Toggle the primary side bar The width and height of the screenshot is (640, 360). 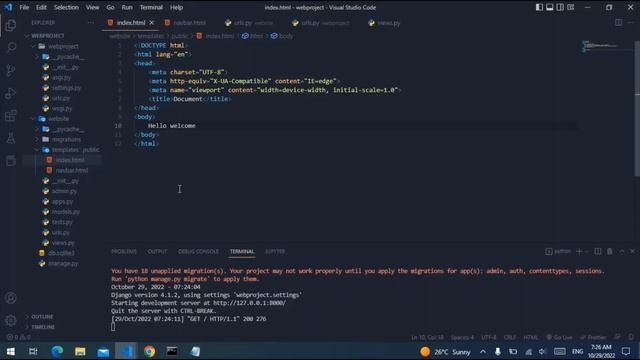[x=539, y=7]
